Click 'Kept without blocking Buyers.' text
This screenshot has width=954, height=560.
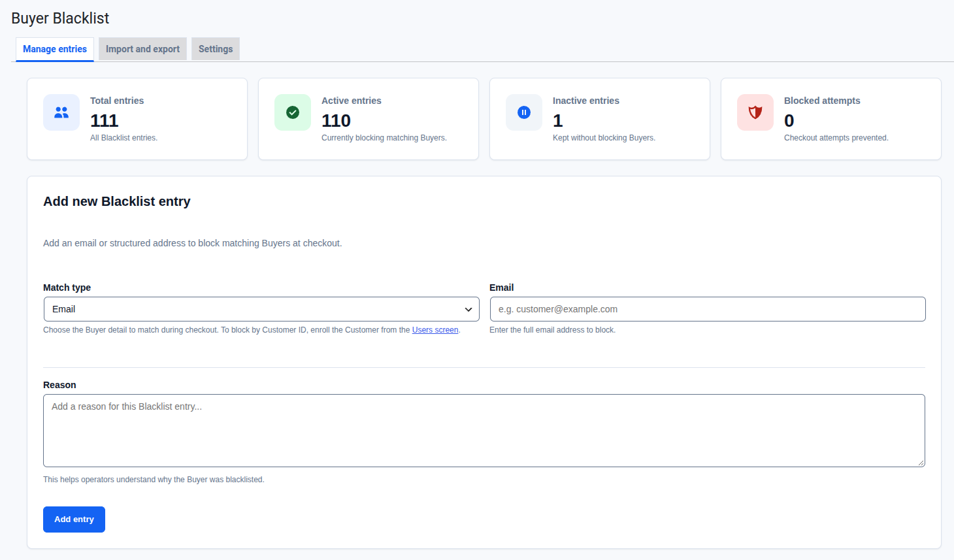tap(604, 138)
